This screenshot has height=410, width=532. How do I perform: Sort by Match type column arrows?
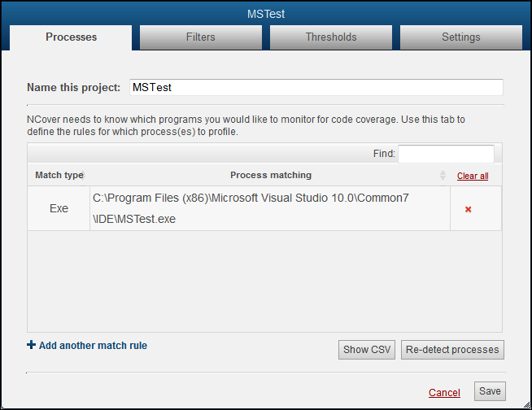tap(83, 175)
